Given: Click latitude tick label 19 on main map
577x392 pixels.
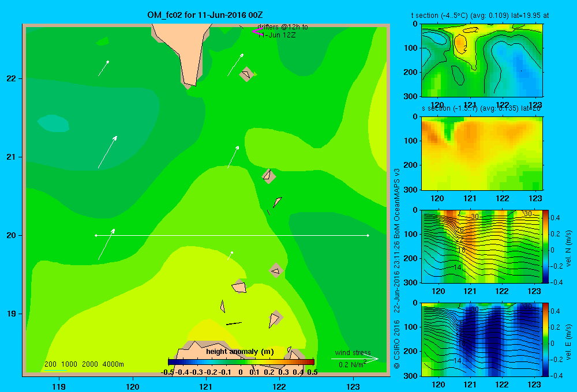Looking at the screenshot, I should pyautogui.click(x=12, y=314).
